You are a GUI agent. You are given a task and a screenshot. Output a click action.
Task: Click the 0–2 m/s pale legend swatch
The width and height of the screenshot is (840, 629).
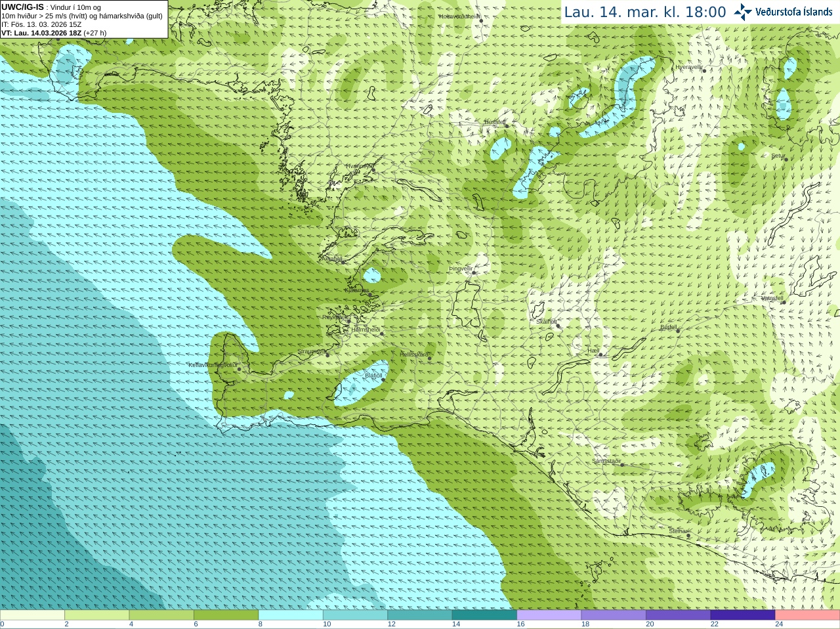tap(32, 615)
